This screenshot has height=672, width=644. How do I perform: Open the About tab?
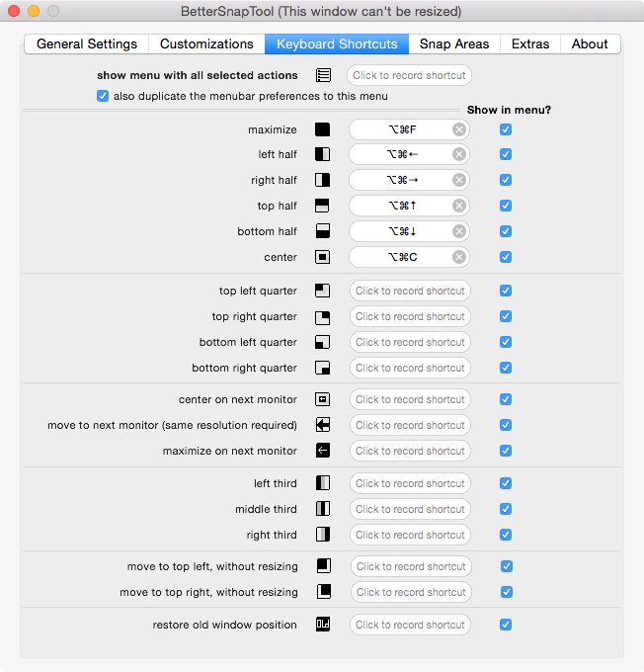click(x=590, y=44)
